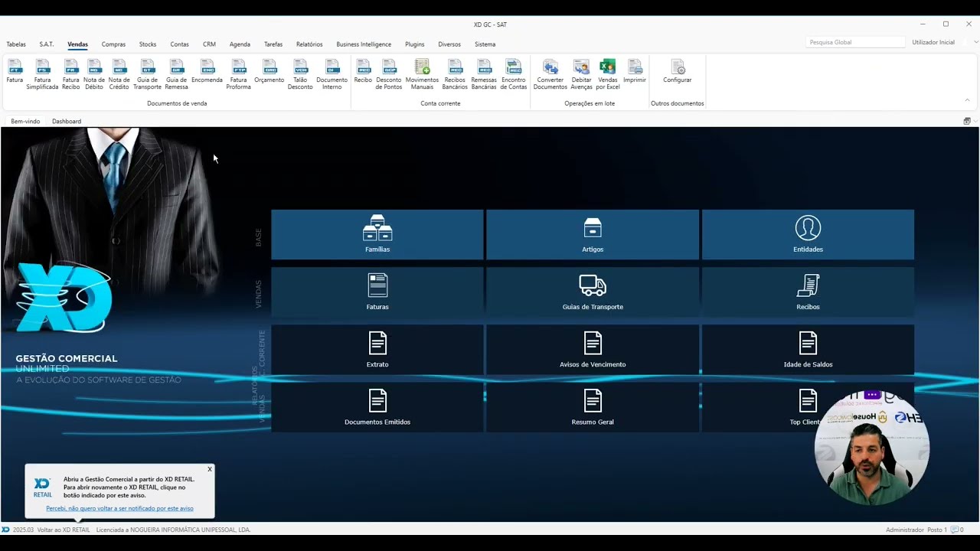The image size is (980, 551).
Task: Open Encontro de Contas
Action: (x=514, y=74)
